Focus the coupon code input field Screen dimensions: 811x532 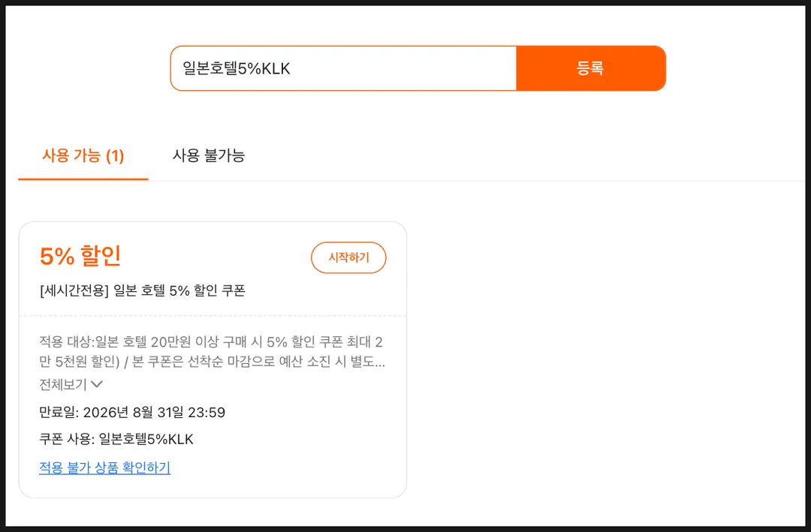point(343,68)
